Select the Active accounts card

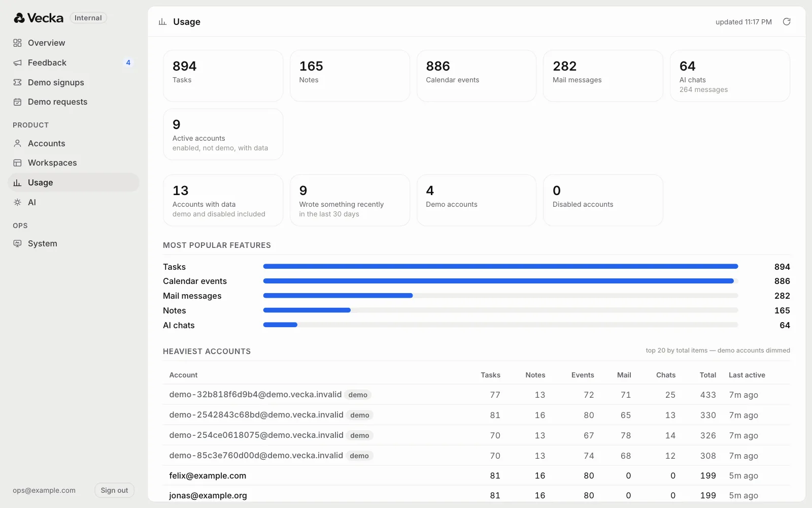pos(223,134)
